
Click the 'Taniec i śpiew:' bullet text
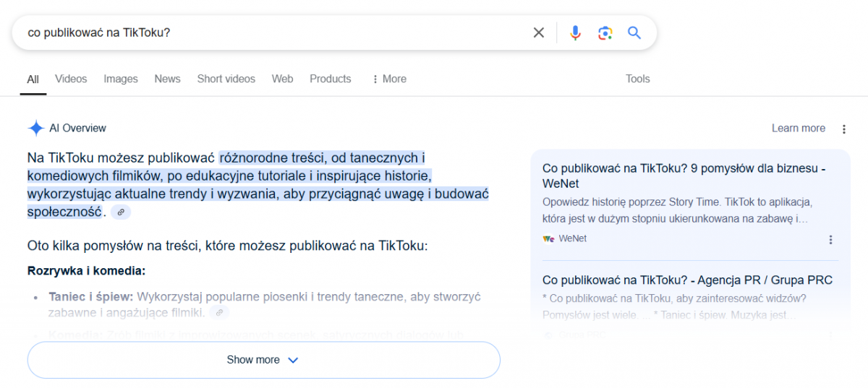91,297
